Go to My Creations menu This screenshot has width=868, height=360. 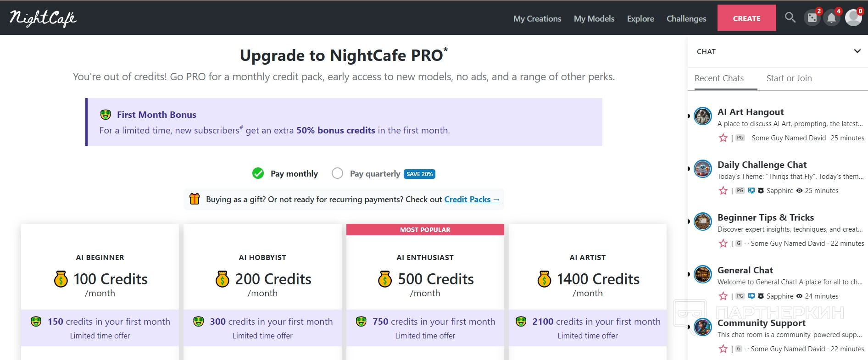point(537,19)
